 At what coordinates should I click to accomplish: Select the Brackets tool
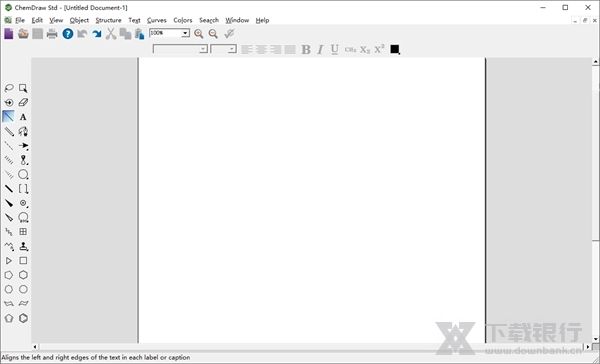click(x=23, y=189)
